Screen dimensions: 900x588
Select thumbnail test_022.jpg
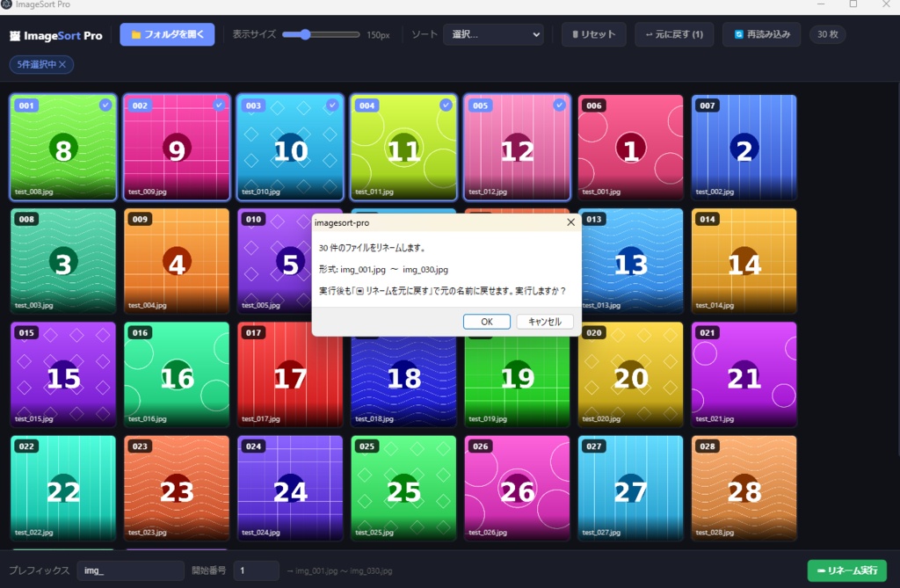(63, 488)
